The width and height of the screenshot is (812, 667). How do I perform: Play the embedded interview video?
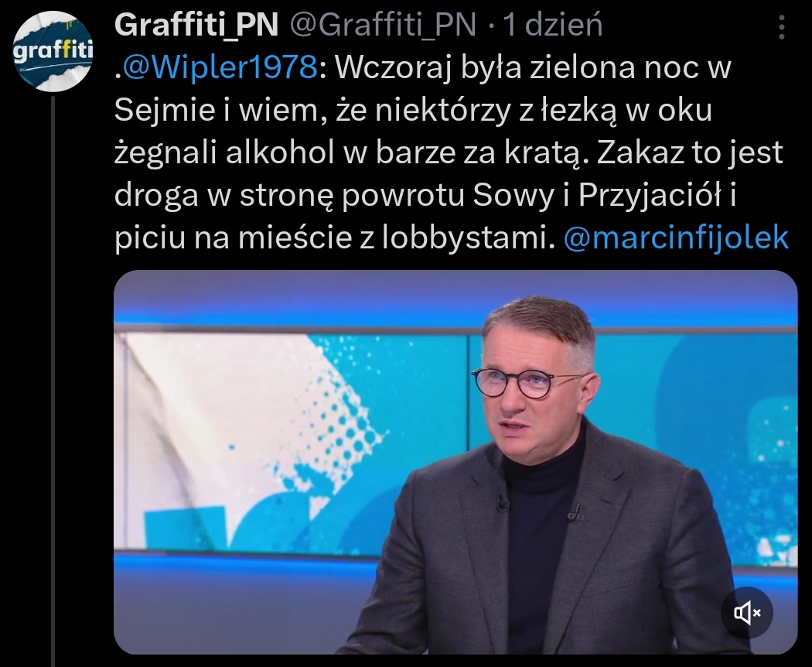point(455,462)
